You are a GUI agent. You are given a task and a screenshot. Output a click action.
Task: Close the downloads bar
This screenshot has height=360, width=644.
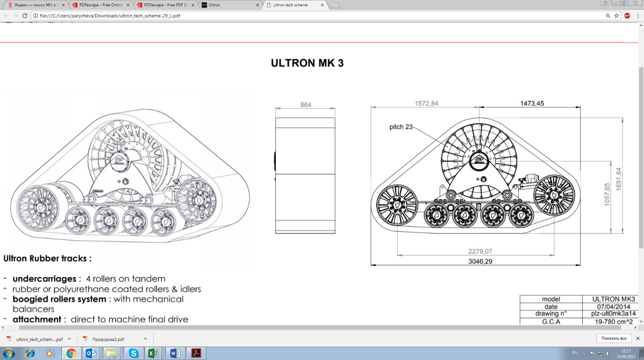click(638, 338)
